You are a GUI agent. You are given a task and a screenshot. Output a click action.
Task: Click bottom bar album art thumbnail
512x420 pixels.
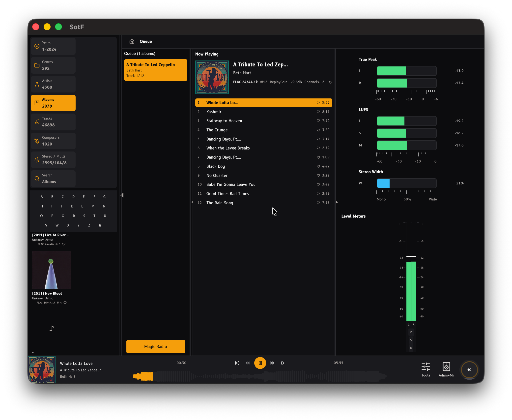point(42,370)
